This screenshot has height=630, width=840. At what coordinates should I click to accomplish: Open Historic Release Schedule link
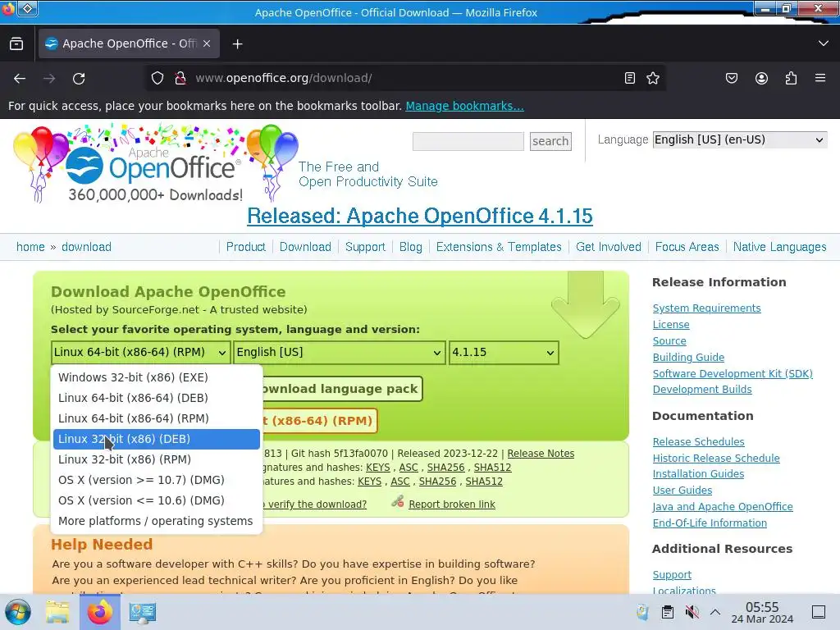716,458
